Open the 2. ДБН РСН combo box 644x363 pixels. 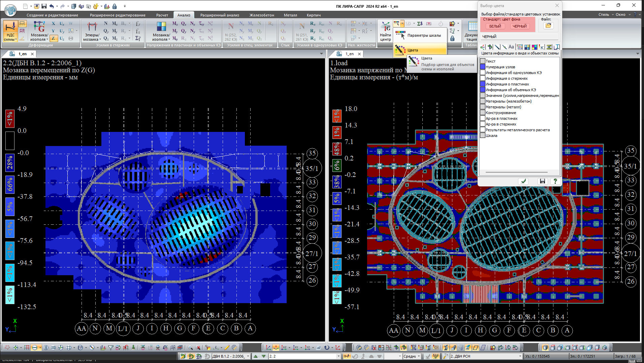[520, 356]
